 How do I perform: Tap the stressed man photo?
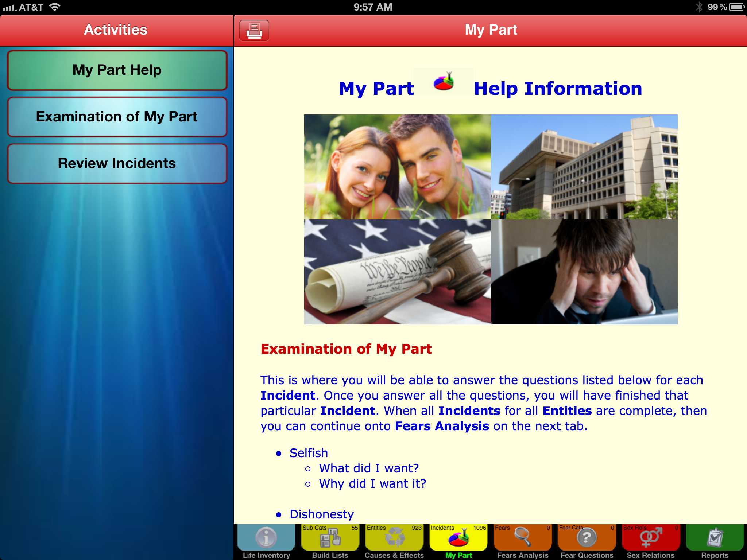click(x=584, y=272)
